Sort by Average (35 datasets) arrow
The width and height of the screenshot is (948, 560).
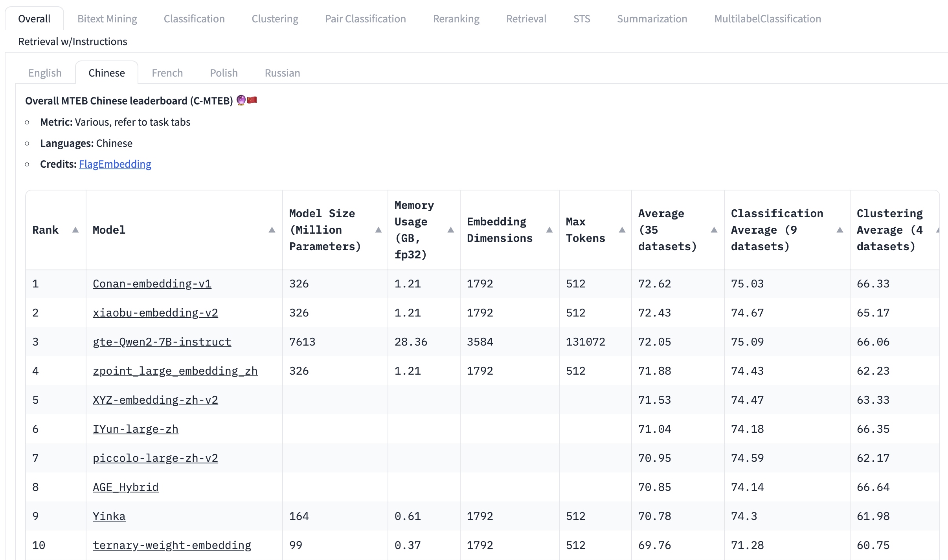(714, 230)
